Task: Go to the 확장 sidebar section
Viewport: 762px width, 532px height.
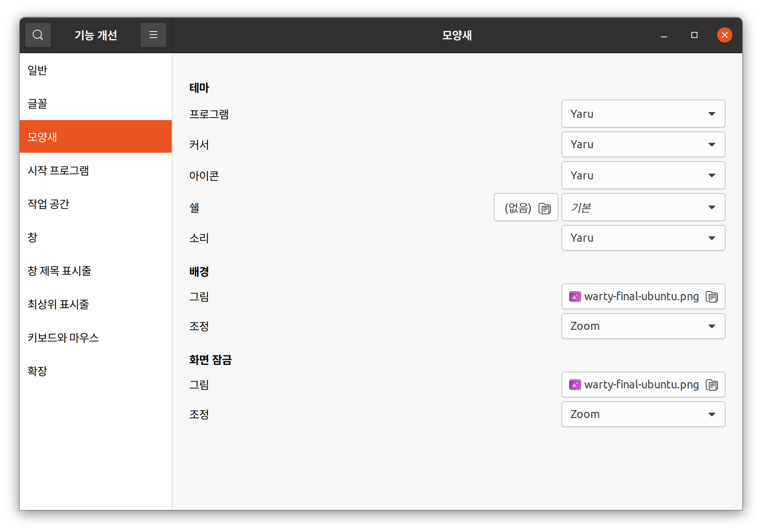Action: 37,371
